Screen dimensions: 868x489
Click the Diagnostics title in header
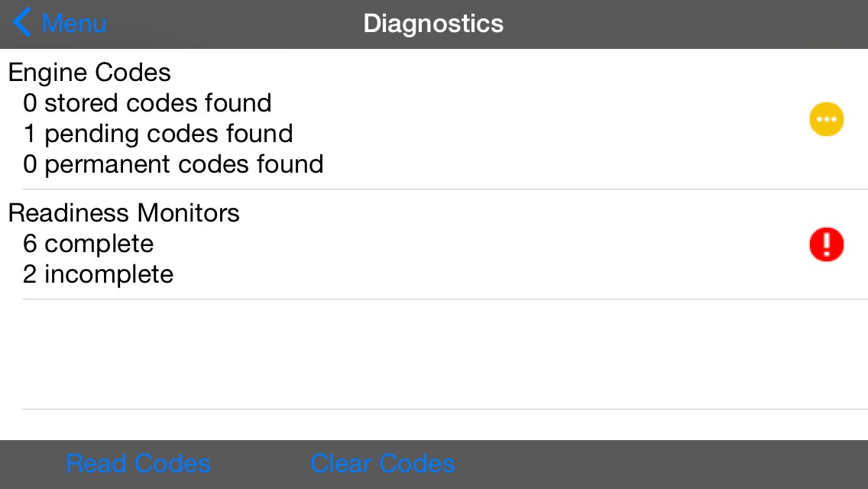pos(433,24)
